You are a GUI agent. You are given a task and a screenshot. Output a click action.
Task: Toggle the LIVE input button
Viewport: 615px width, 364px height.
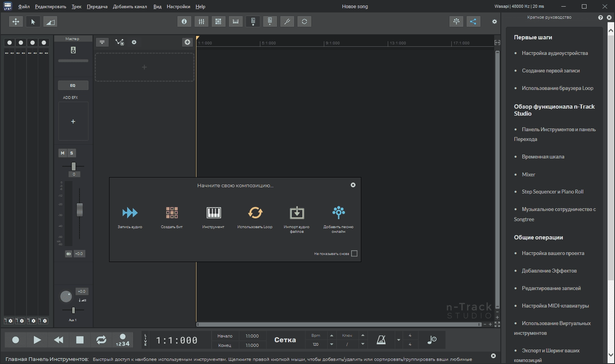click(x=146, y=340)
